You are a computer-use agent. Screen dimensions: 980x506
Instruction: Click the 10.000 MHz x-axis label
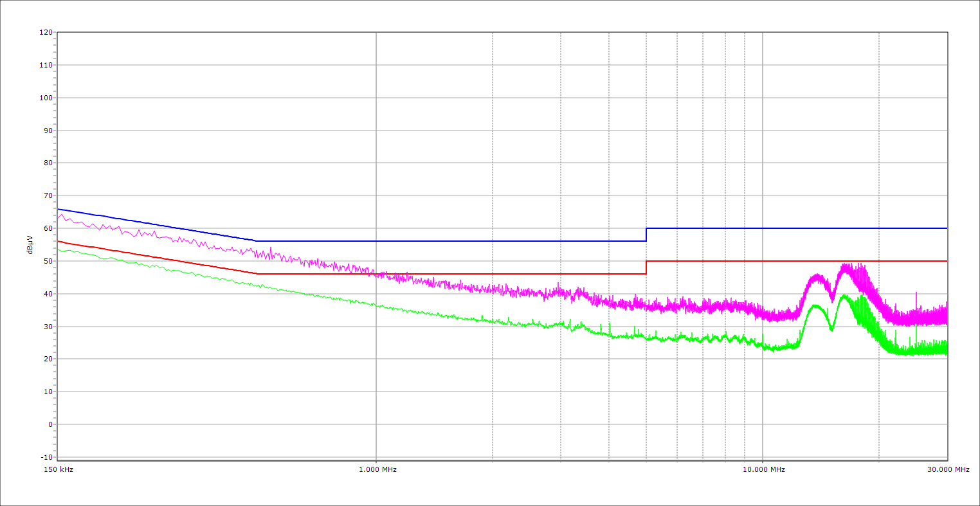click(x=764, y=469)
